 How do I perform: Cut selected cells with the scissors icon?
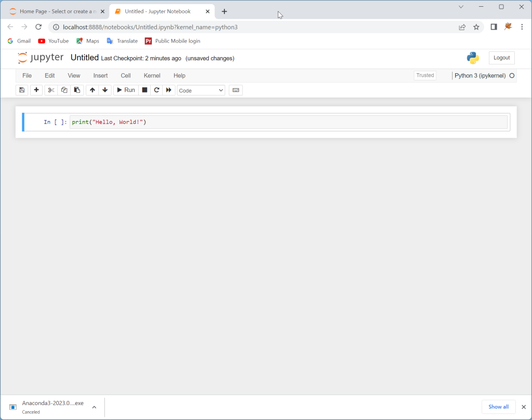click(51, 90)
